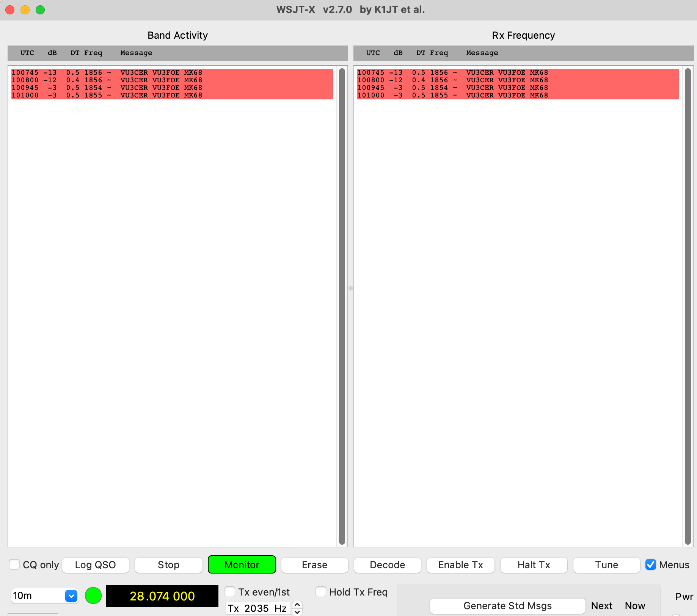
Task: Click the green zoom window button
Action: [40, 10]
